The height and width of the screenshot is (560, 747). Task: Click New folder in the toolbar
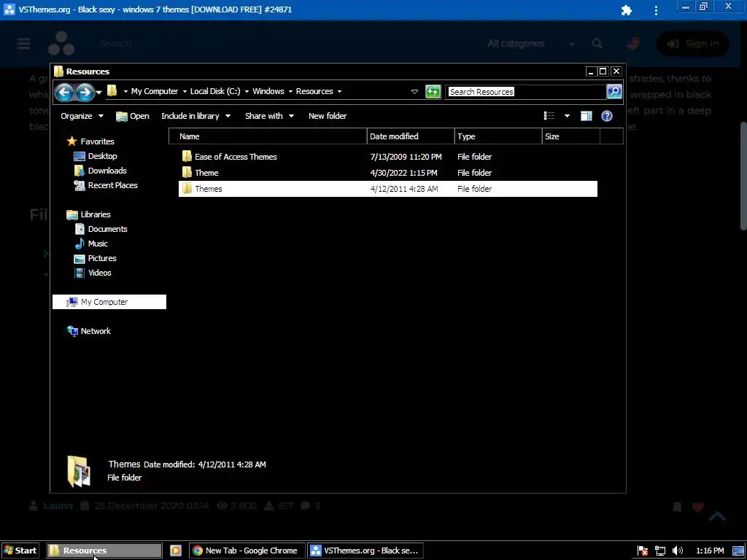pyautogui.click(x=328, y=116)
